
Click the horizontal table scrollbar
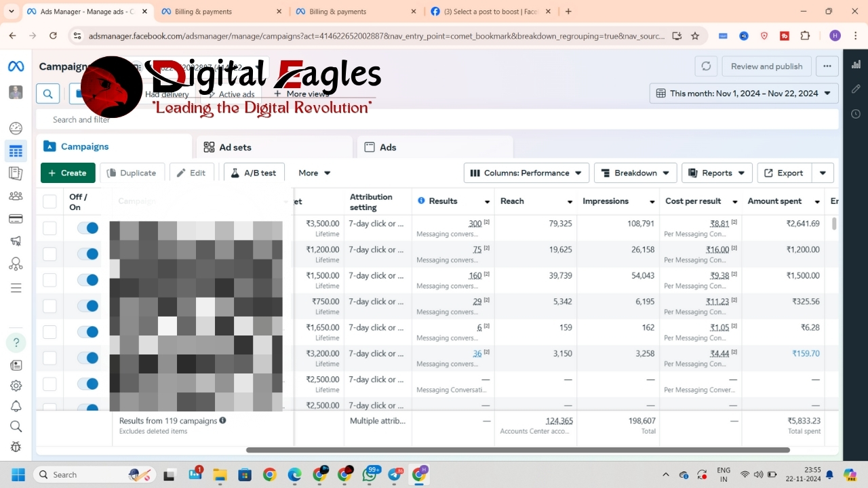coord(517,450)
